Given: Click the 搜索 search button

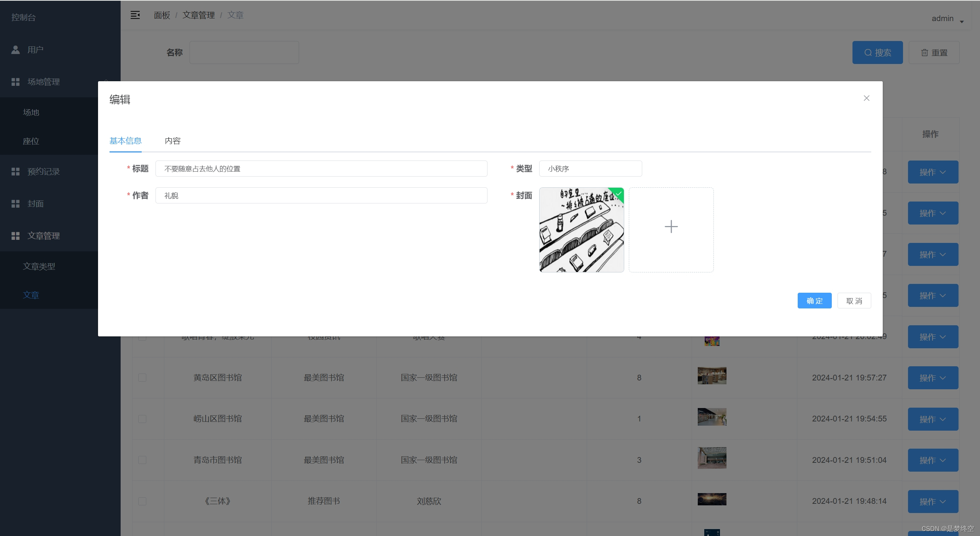Looking at the screenshot, I should tap(877, 52).
